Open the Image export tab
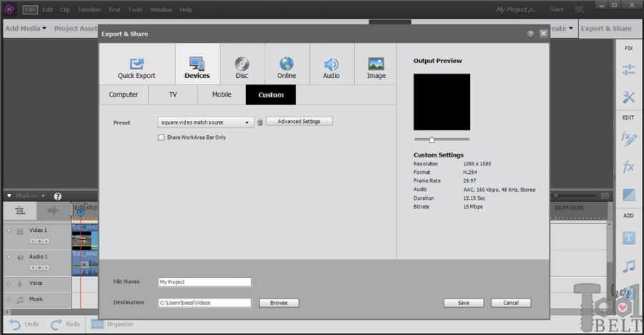The width and height of the screenshot is (644, 335). coord(376,64)
